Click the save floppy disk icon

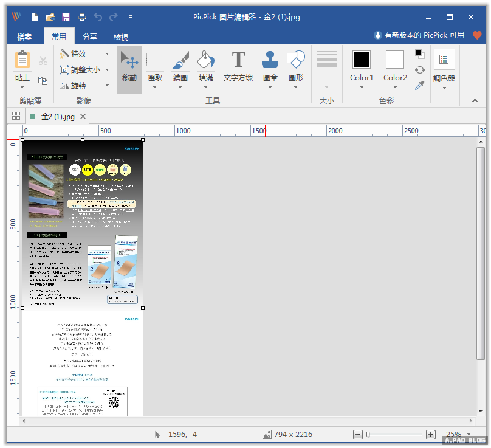66,17
